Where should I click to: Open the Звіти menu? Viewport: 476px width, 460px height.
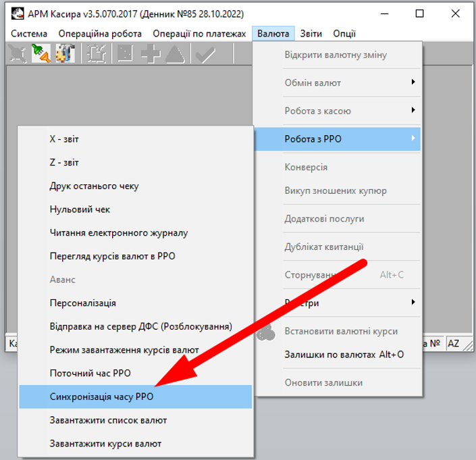[x=311, y=34]
